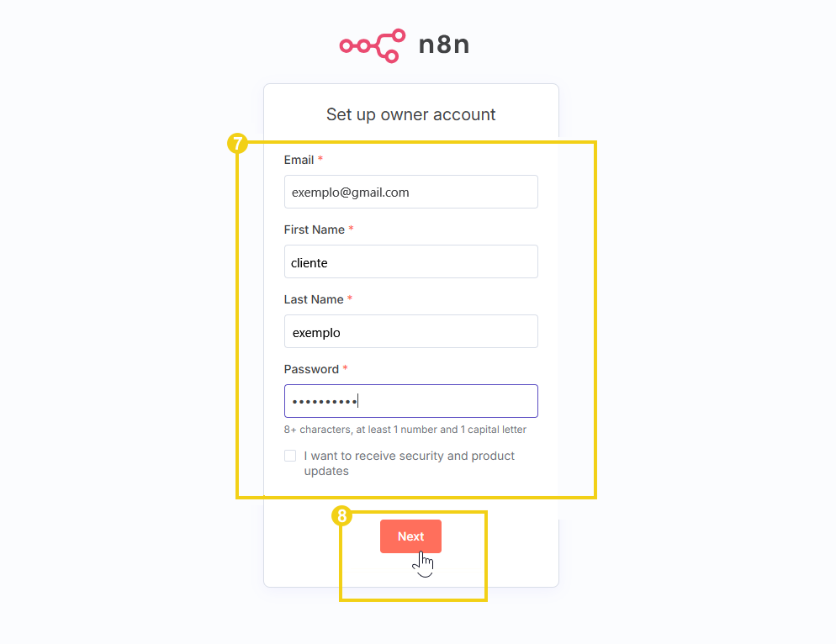The image size is (836, 644).
Task: Focus the Password input field
Action: (410, 401)
